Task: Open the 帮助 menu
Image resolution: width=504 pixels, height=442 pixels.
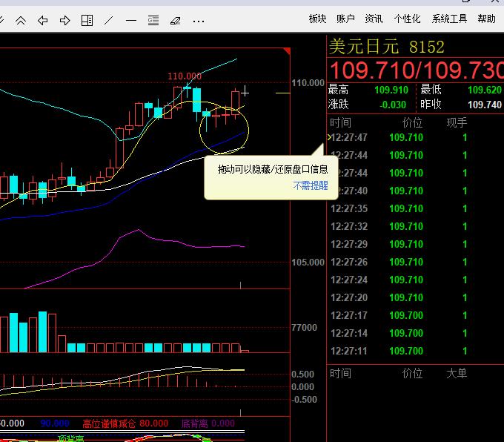Action: click(486, 19)
